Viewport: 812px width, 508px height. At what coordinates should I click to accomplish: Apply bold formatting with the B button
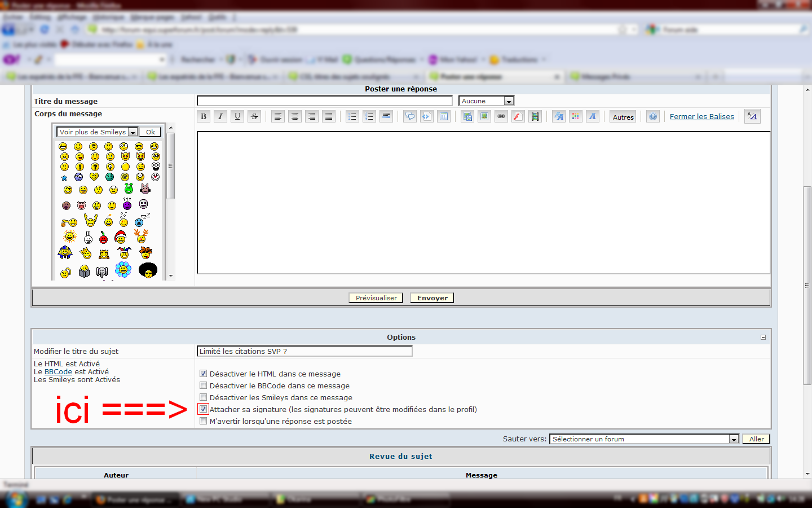(204, 117)
